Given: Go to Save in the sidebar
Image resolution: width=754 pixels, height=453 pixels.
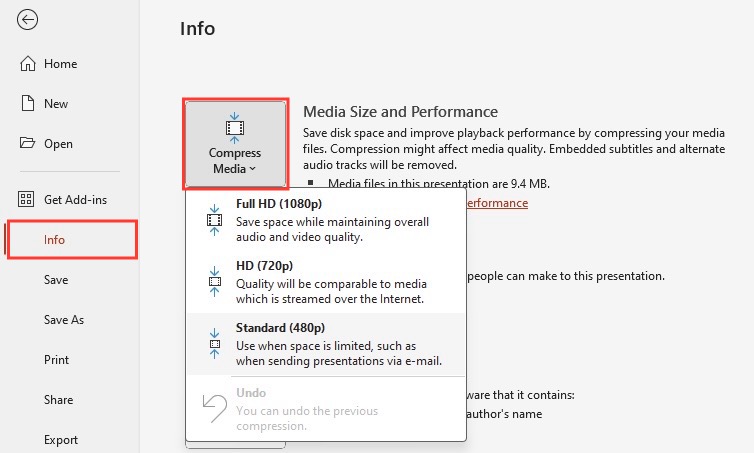Looking at the screenshot, I should (x=56, y=280).
